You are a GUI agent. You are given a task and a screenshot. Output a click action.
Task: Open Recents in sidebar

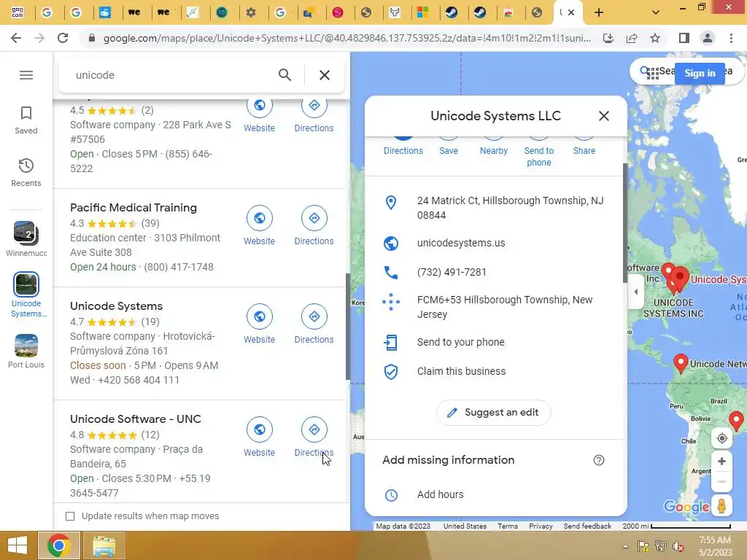[26, 172]
